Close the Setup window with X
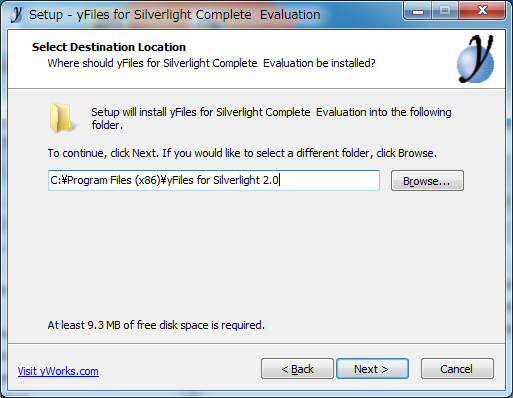Image resolution: width=513 pixels, height=398 pixels. click(482, 11)
